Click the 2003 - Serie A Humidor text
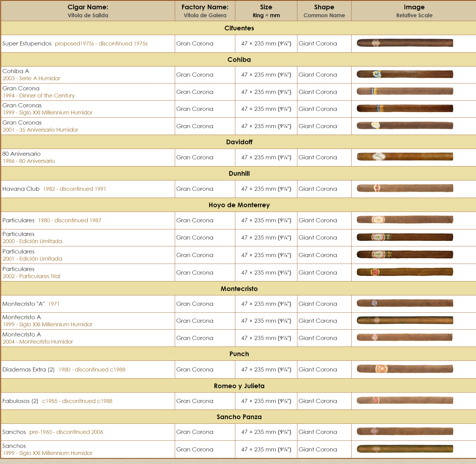476x464 pixels. point(31,78)
